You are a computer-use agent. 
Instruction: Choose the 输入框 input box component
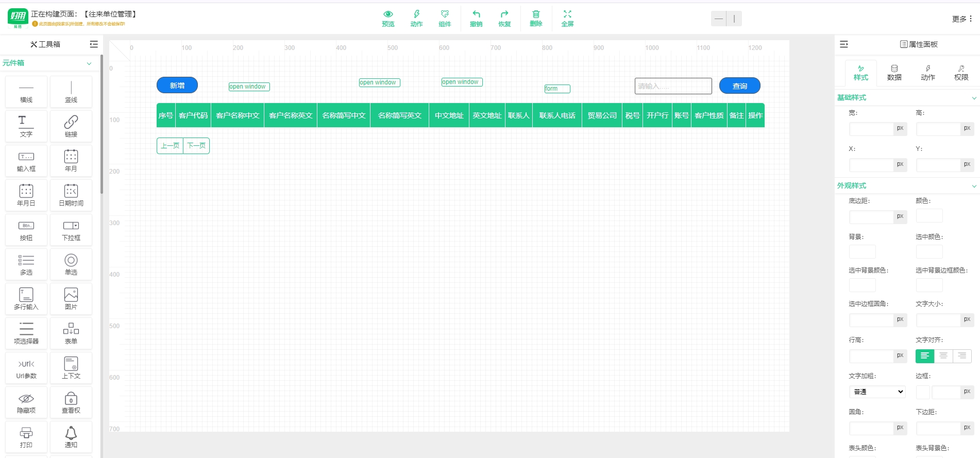pos(26,161)
